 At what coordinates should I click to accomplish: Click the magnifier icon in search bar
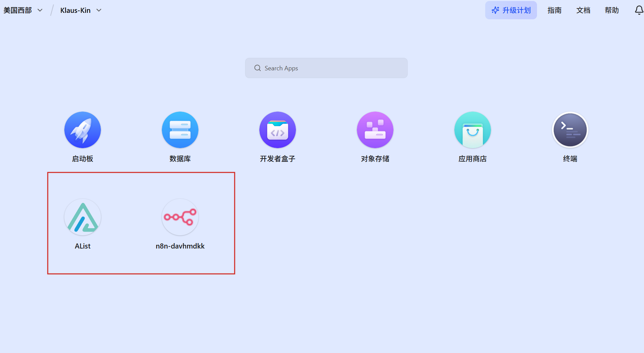[258, 68]
